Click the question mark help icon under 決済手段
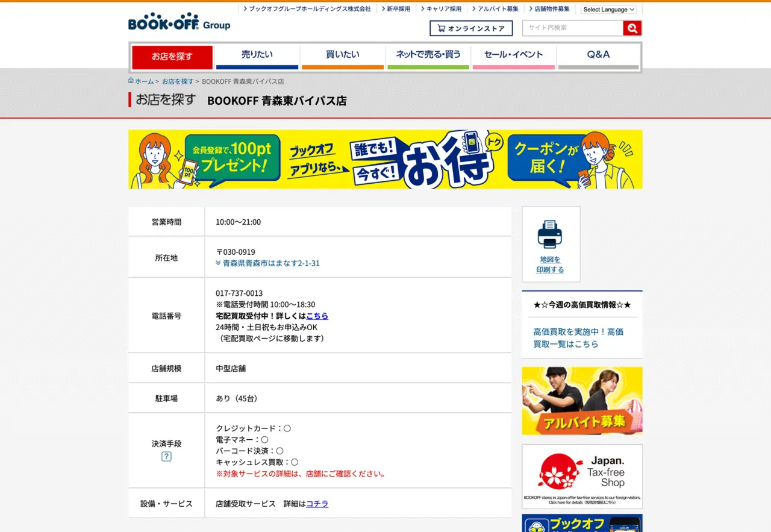Image resolution: width=771 pixels, height=532 pixels. point(166,457)
